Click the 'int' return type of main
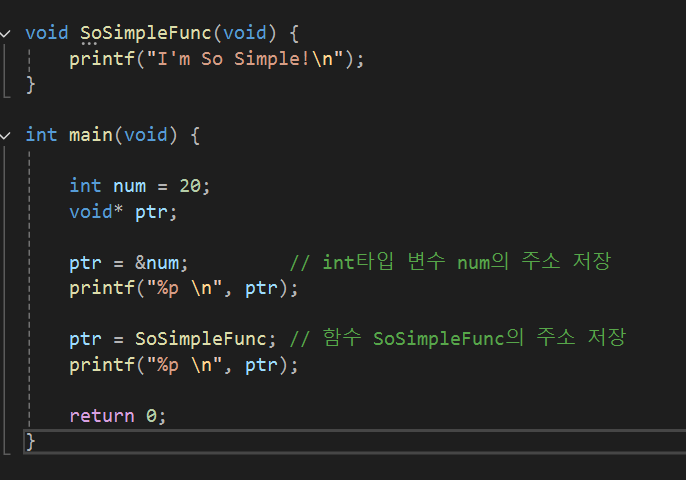 coord(41,135)
